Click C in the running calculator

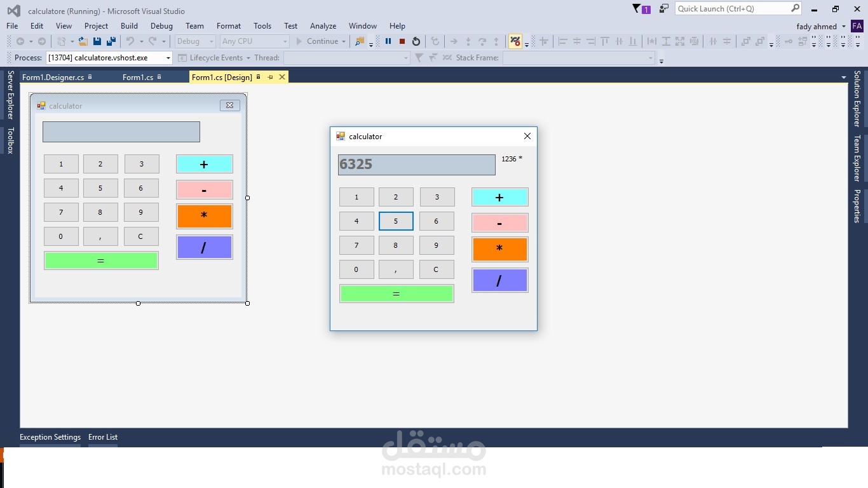click(436, 269)
